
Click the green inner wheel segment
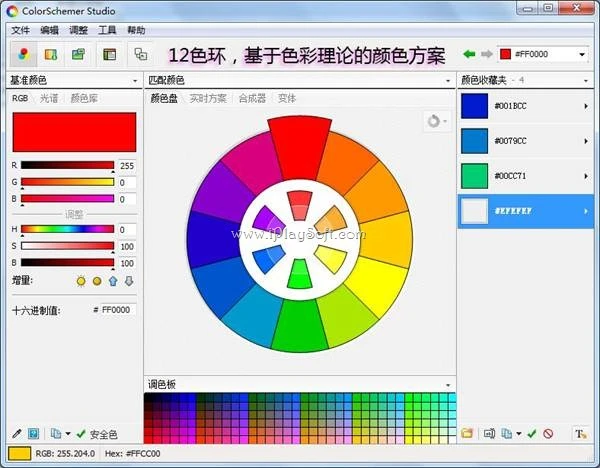(300, 274)
